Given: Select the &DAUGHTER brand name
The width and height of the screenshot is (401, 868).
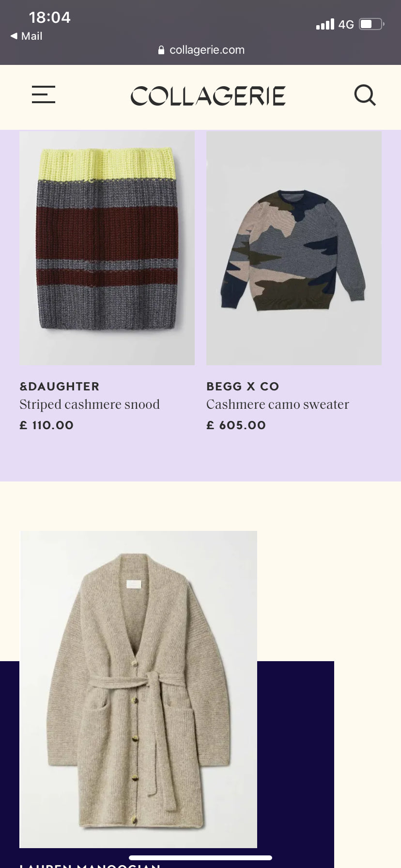Looking at the screenshot, I should (x=60, y=387).
